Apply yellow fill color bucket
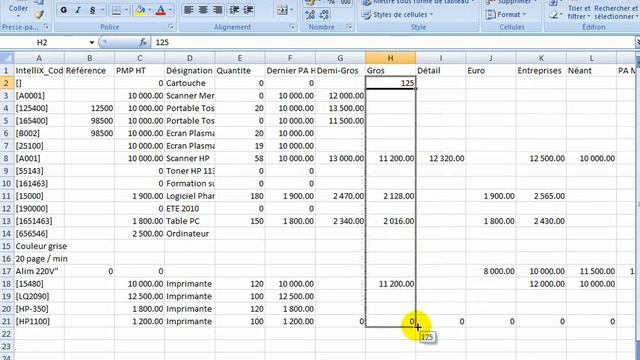This screenshot has width=640, height=360. coord(140,10)
